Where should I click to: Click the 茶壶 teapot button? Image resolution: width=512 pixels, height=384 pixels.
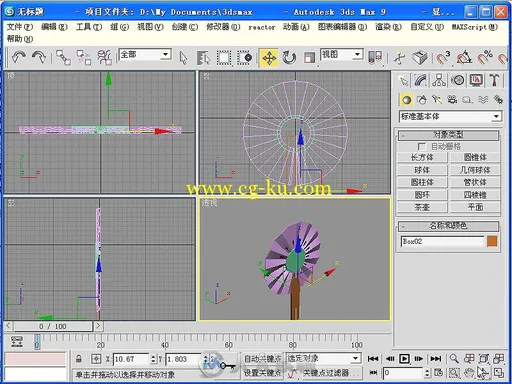pos(422,207)
